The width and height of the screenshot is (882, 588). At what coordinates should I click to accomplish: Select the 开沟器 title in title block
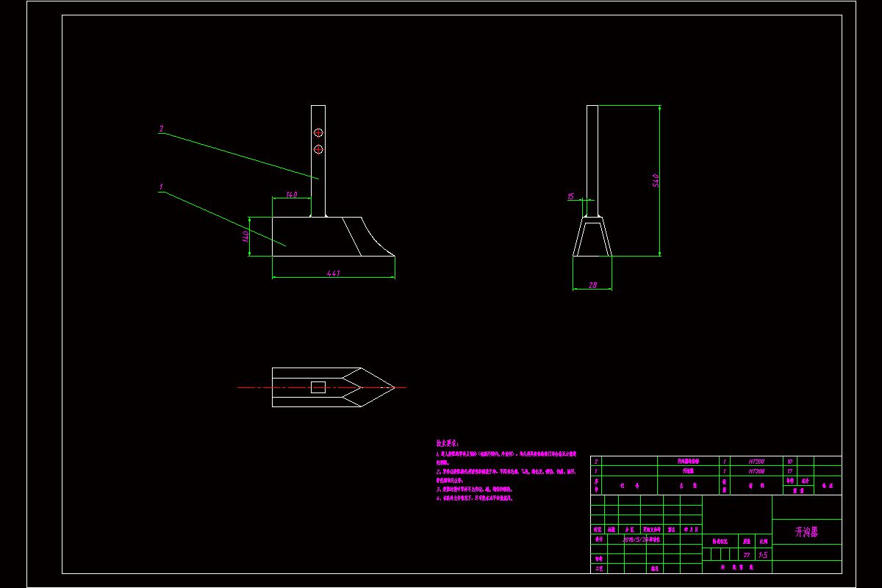tap(806, 531)
